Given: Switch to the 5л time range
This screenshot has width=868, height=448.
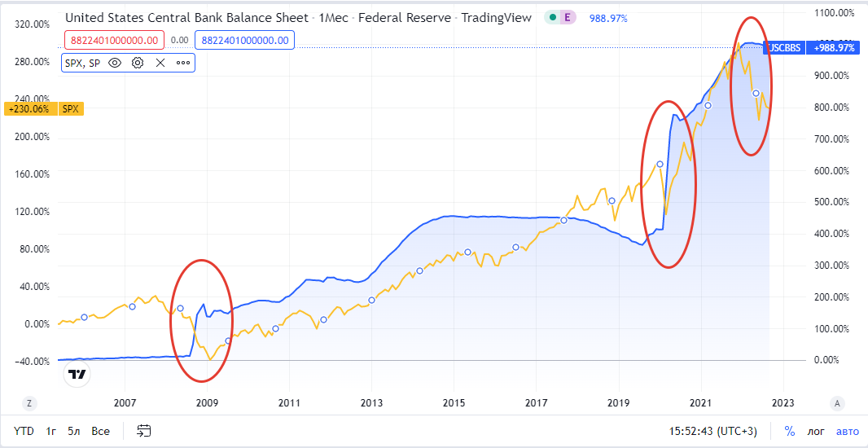Looking at the screenshot, I should point(74,431).
